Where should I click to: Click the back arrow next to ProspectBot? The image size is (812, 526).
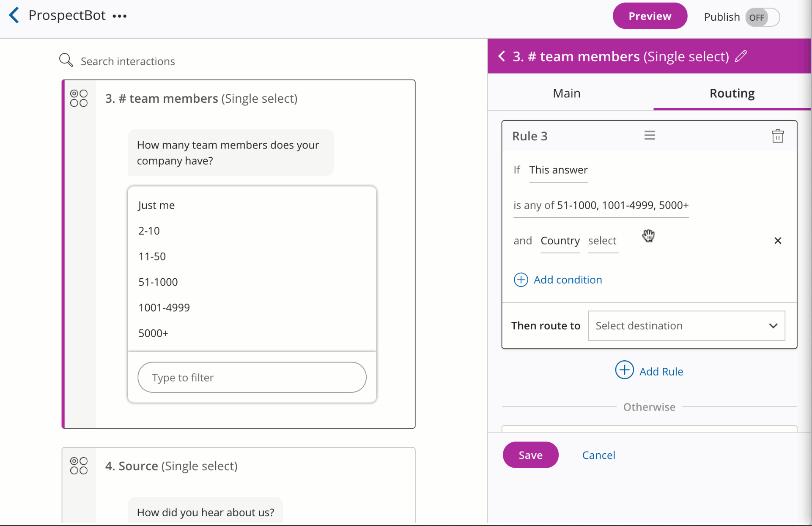[x=14, y=16]
